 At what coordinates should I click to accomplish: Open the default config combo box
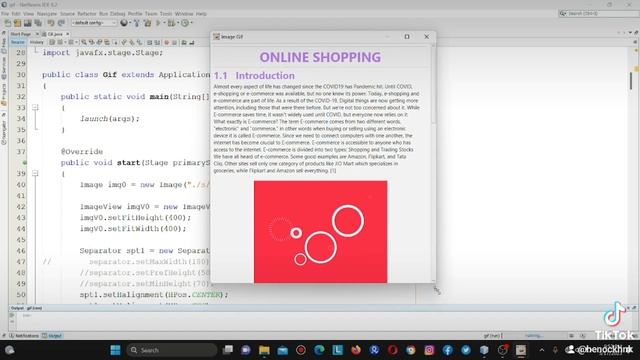pos(94,23)
